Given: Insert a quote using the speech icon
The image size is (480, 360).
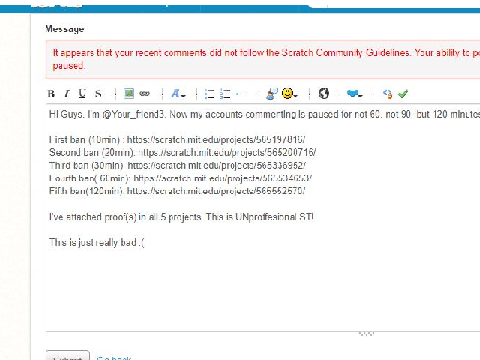Looking at the screenshot, I should pyautogui.click(x=272, y=94).
